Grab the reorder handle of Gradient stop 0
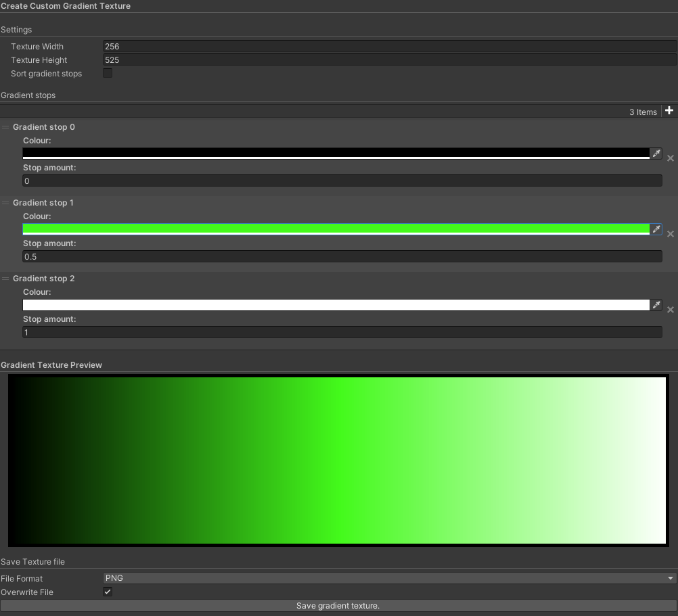The width and height of the screenshot is (678, 616). [x=5, y=127]
